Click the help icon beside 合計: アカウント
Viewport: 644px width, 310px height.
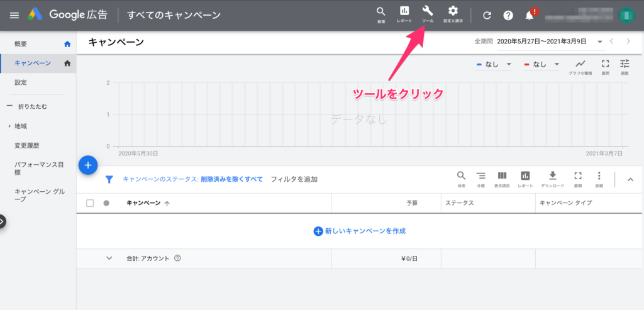click(x=177, y=258)
